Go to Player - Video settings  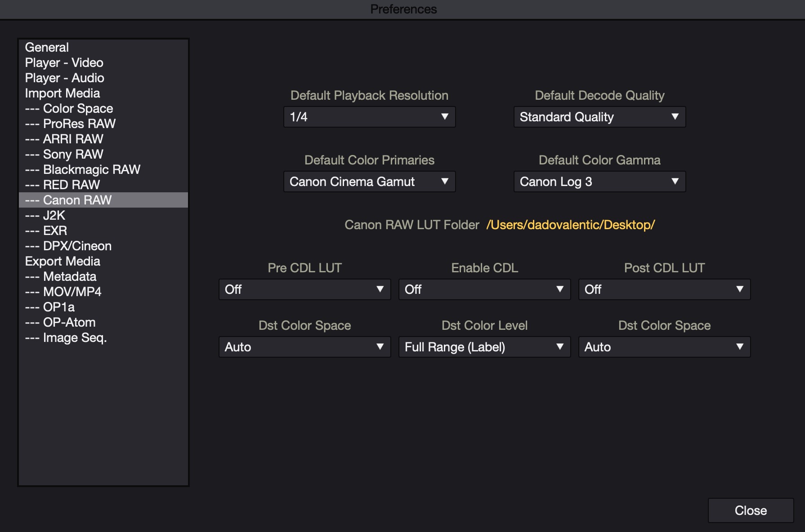(x=64, y=62)
